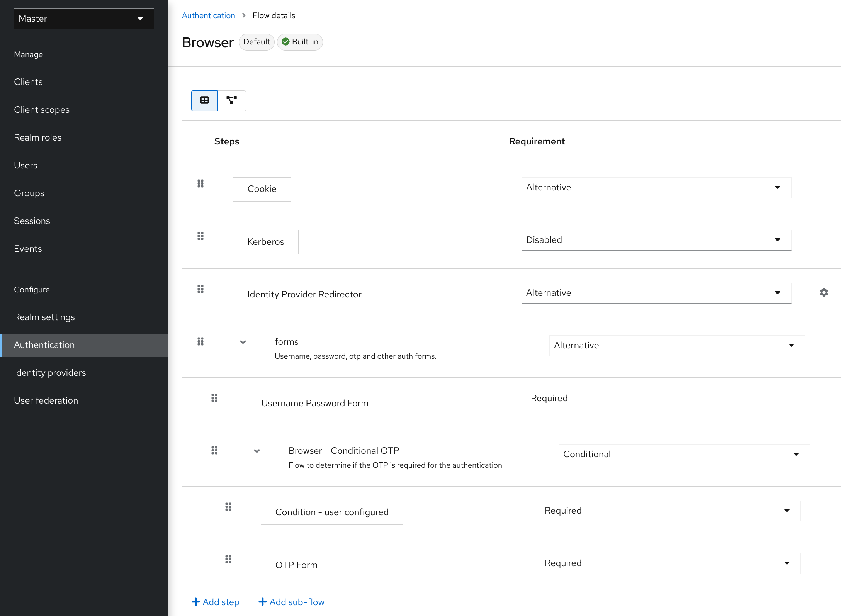Navigate to Users in the sidebar
Image resolution: width=841 pixels, height=616 pixels.
[25, 165]
